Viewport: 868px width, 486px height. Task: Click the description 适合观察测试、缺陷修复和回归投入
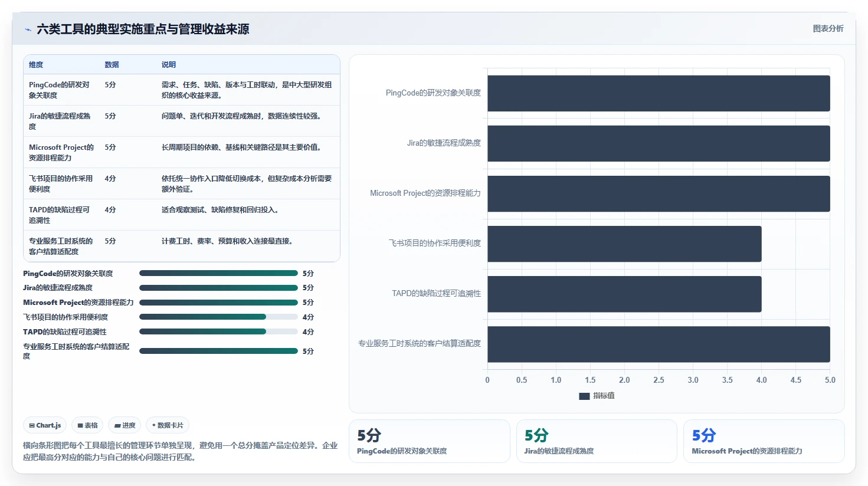(x=220, y=209)
